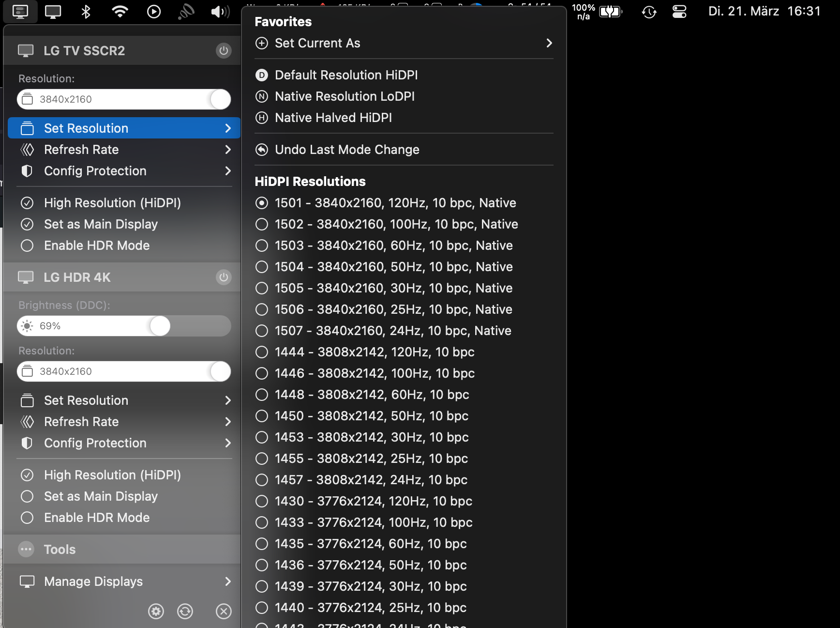The width and height of the screenshot is (840, 628).
Task: Open the Wi-Fi menu bar icon
Action: pos(120,11)
